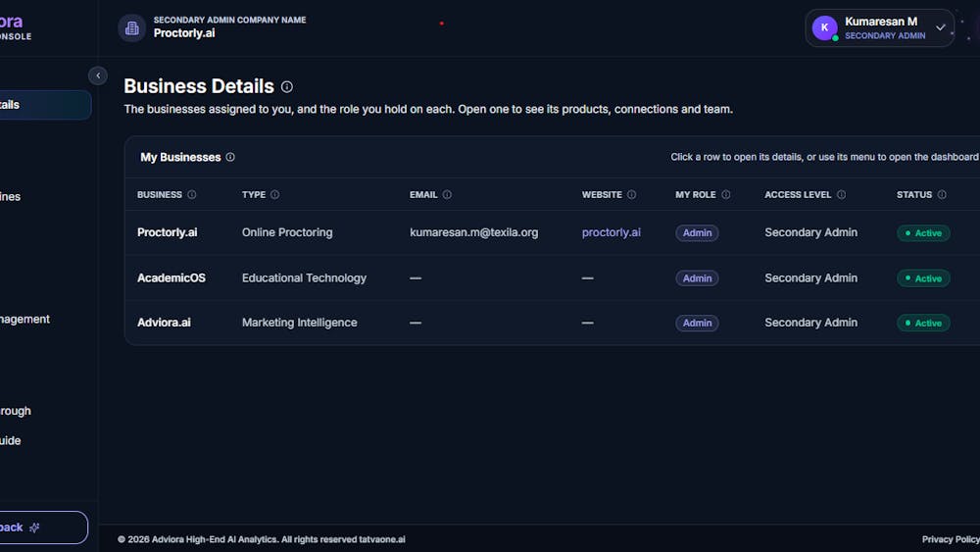Click the Admin badge in Proctorly.ai row
Viewport: 980px width, 552px height.
[x=697, y=232]
